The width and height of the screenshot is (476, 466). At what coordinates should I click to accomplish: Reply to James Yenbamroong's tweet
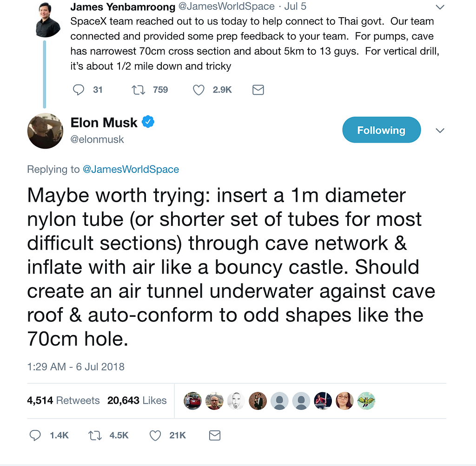(x=79, y=90)
